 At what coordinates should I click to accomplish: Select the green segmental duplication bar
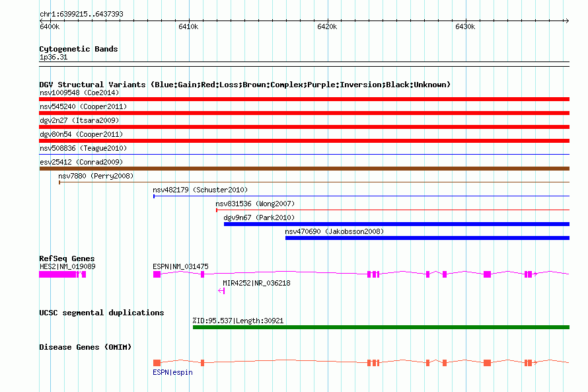coord(381,327)
